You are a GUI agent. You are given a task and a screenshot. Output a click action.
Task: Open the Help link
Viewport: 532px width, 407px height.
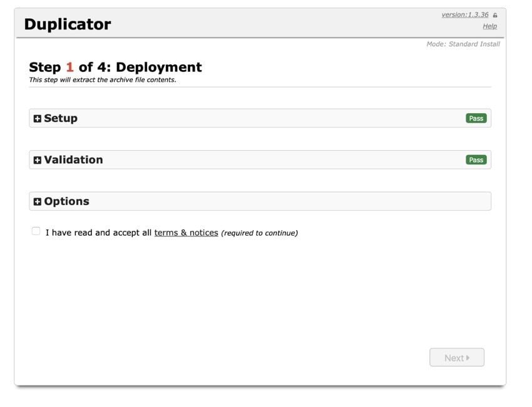[489, 26]
